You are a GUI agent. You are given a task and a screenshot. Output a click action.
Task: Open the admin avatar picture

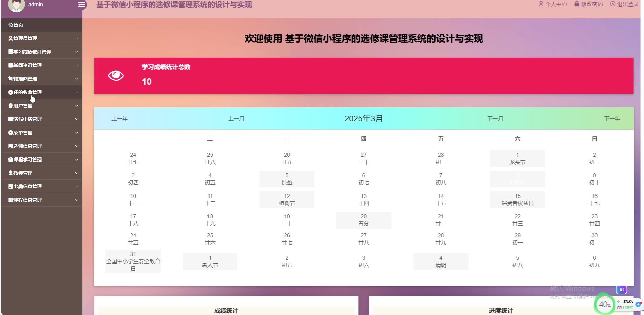16,5
